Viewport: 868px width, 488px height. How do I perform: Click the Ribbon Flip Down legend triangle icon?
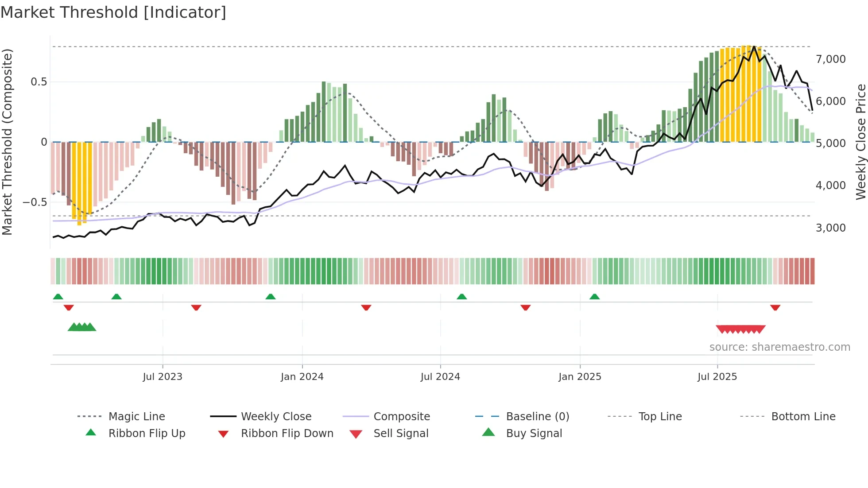coord(223,434)
